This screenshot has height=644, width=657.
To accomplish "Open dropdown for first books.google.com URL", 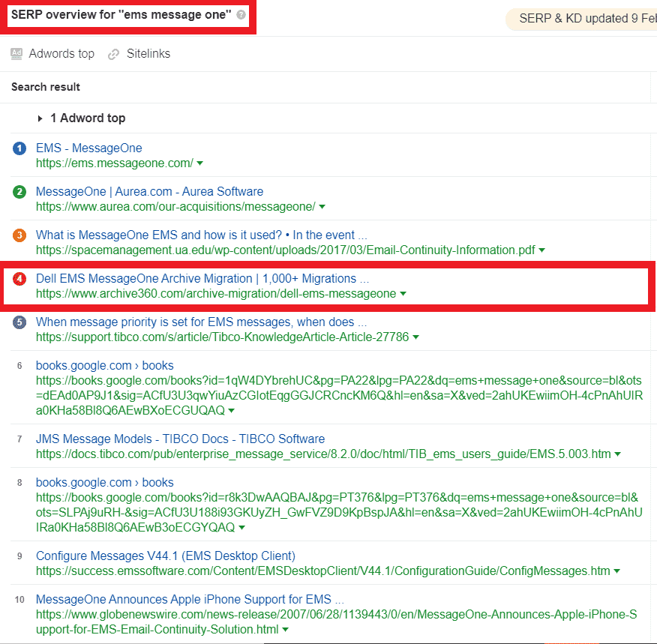I will click(231, 411).
